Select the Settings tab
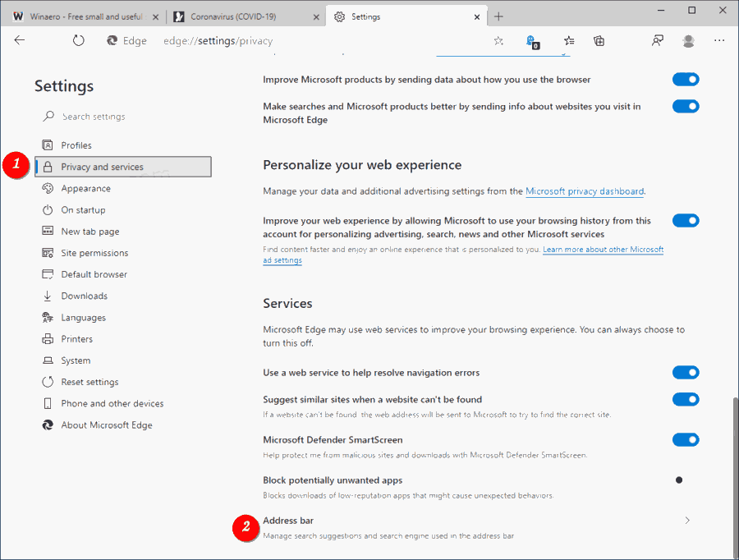The width and height of the screenshot is (739, 560). click(x=406, y=16)
